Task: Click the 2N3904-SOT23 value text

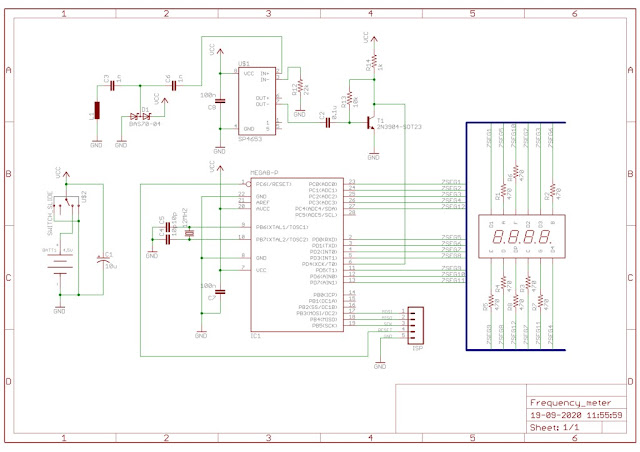Action: click(x=399, y=127)
